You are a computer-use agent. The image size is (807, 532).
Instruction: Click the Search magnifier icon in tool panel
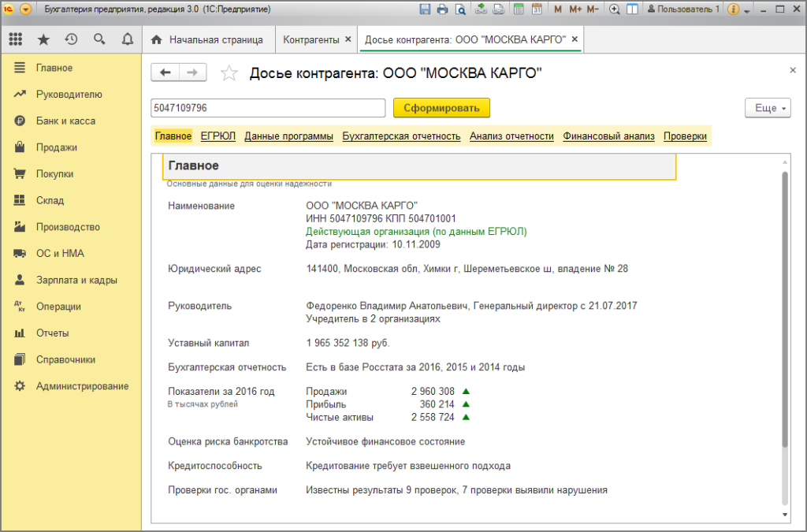(99, 39)
